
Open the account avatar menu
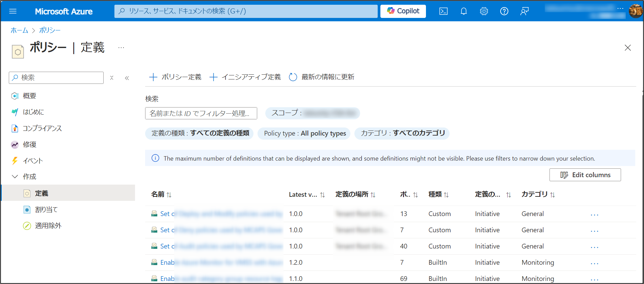[636, 11]
